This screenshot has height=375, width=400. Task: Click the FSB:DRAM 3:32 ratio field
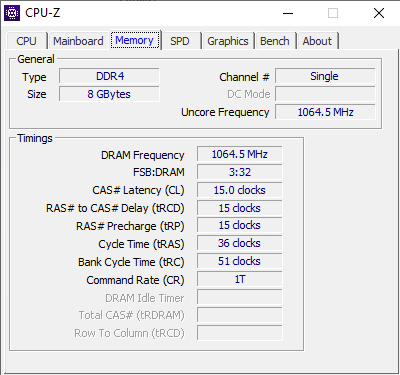[x=240, y=172]
